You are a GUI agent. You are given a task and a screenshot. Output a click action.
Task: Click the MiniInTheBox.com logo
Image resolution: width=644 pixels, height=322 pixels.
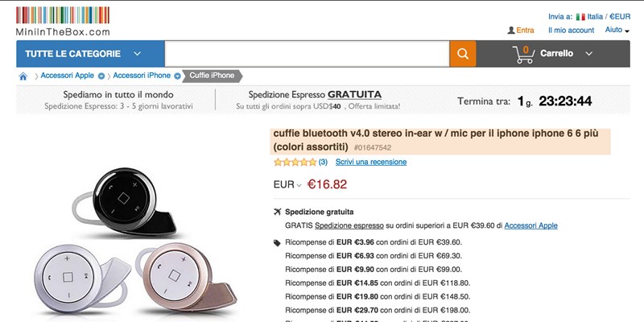click(63, 21)
